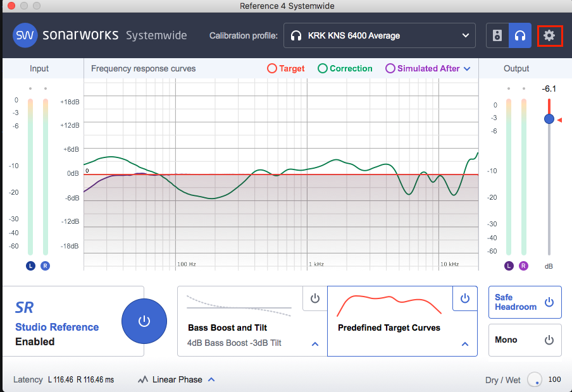This screenshot has height=392, width=572.
Task: Click the Frequency response curves label
Action: point(144,68)
